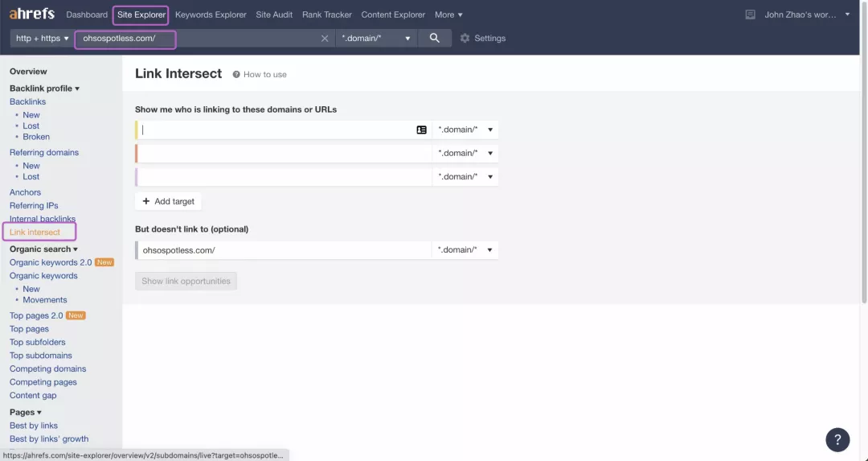This screenshot has height=461, width=868.
Task: Open the third target's *.domain/* dropdown
Action: (465, 176)
